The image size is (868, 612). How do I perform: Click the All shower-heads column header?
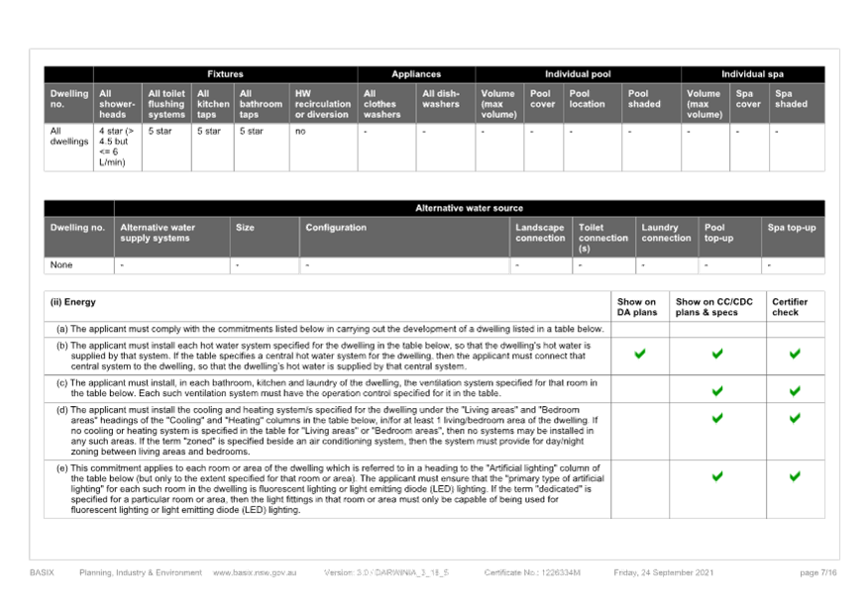point(118,103)
